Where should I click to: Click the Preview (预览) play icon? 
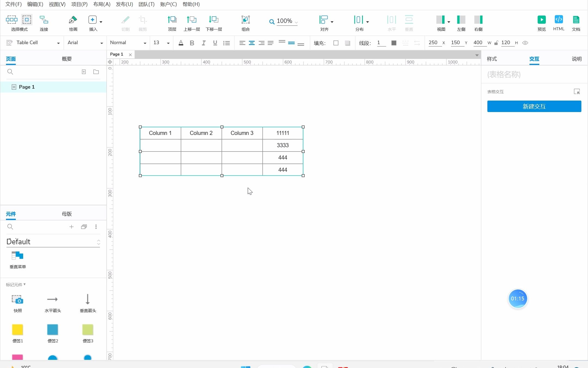pos(541,20)
